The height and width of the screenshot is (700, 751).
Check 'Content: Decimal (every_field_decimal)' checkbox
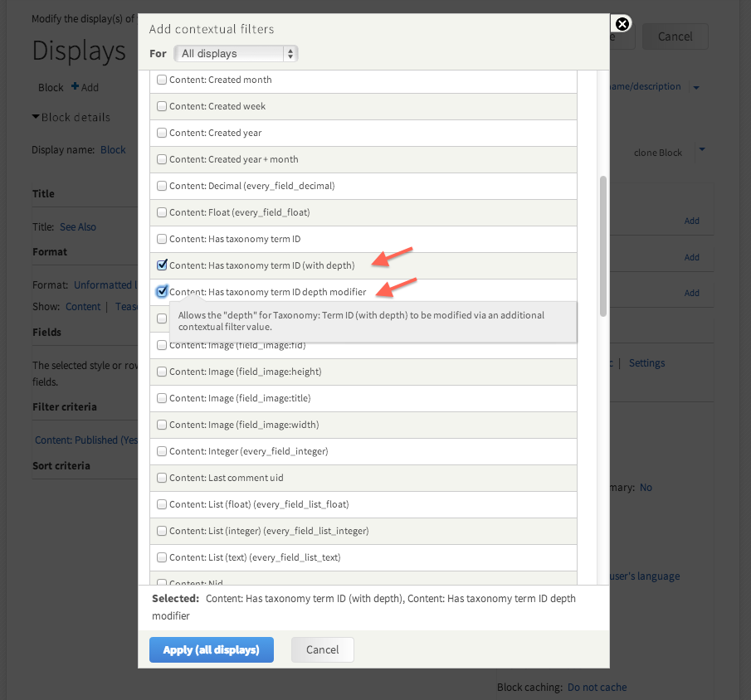pos(162,185)
